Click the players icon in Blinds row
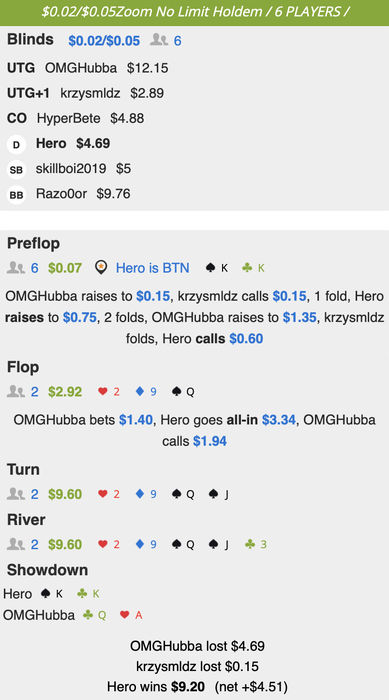 click(159, 41)
